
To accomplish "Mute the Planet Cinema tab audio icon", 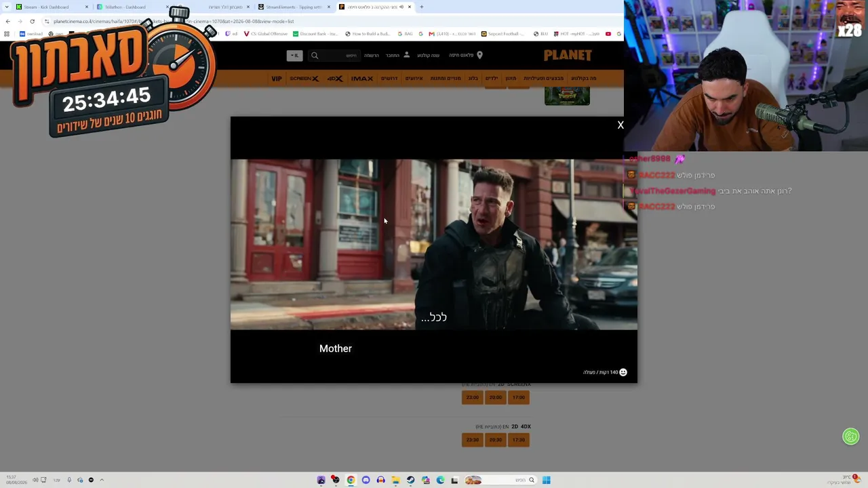I will tap(401, 7).
